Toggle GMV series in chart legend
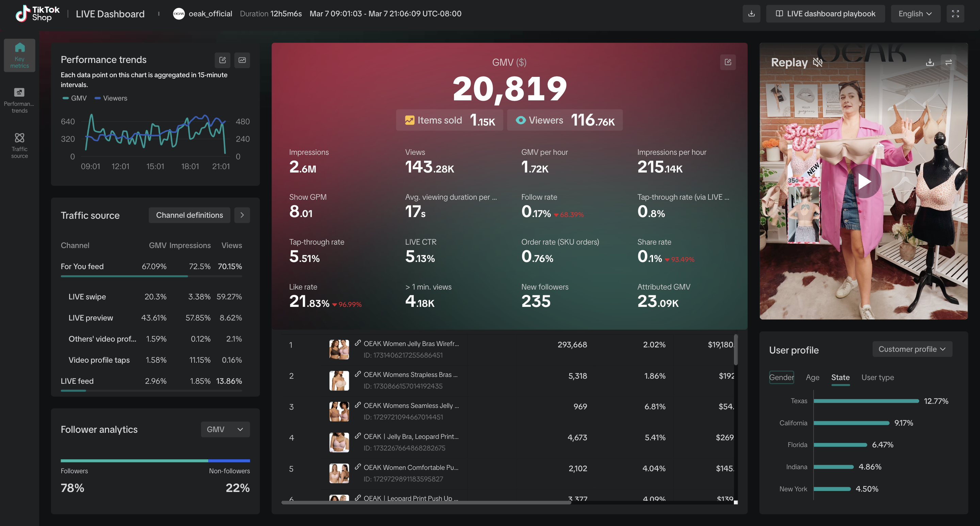 click(x=75, y=98)
